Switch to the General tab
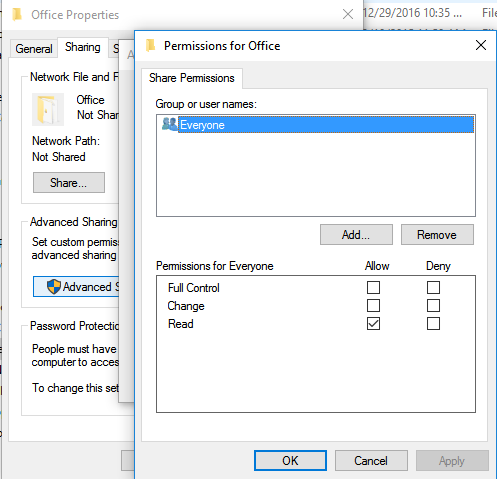The image size is (497, 479). coord(34,49)
